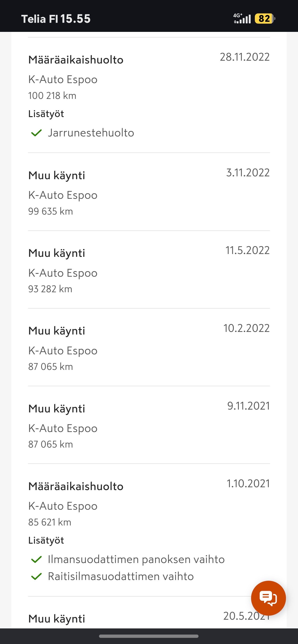
Task: Tap the Jarrunestehuolto additional work item
Action: click(x=91, y=133)
